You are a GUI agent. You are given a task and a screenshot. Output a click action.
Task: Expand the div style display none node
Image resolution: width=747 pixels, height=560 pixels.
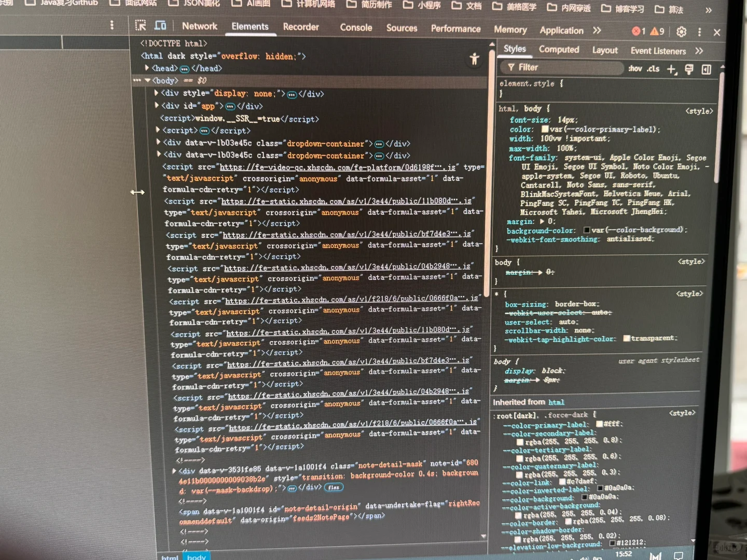(x=156, y=93)
